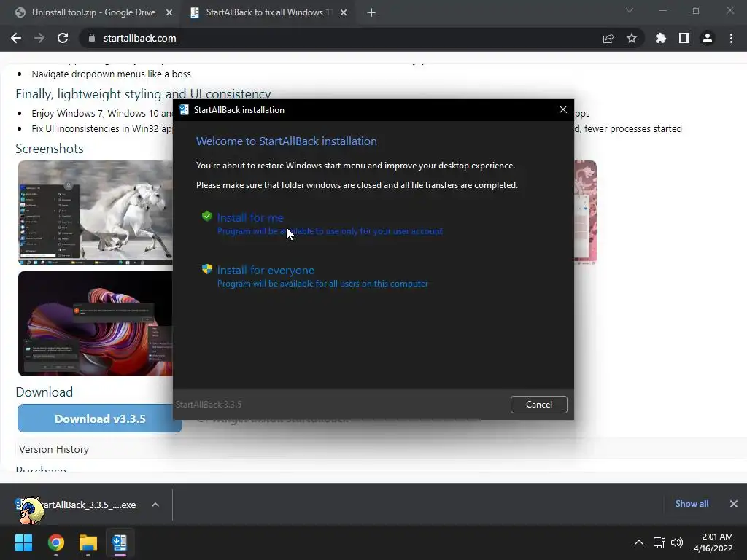Click StartAllBack installer title bar icon
The height and width of the screenshot is (560, 747).
(x=184, y=110)
